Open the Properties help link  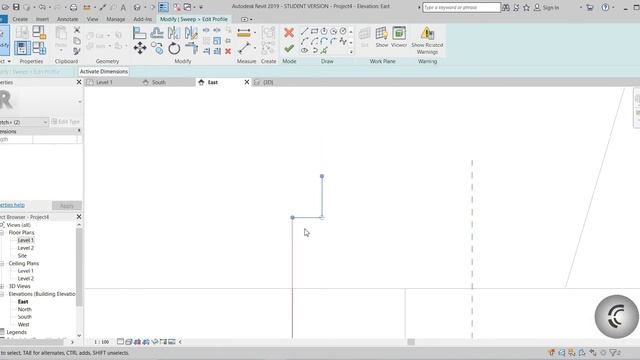pyautogui.click(x=12, y=205)
